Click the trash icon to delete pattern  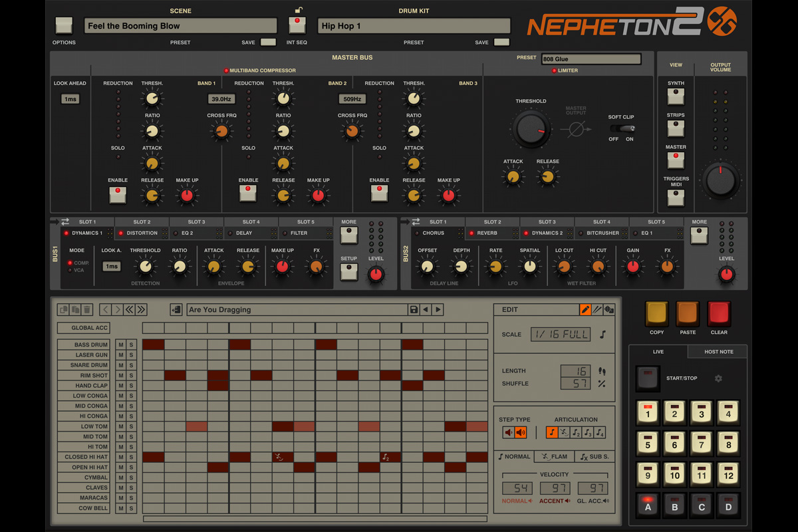[87, 309]
